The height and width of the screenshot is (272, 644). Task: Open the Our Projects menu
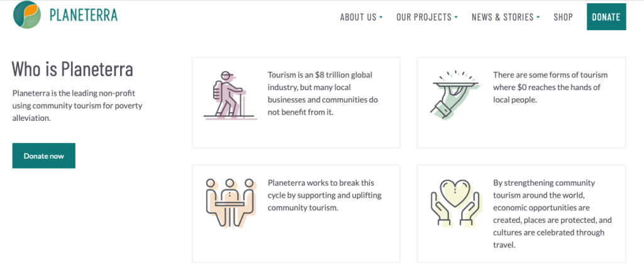pyautogui.click(x=424, y=17)
